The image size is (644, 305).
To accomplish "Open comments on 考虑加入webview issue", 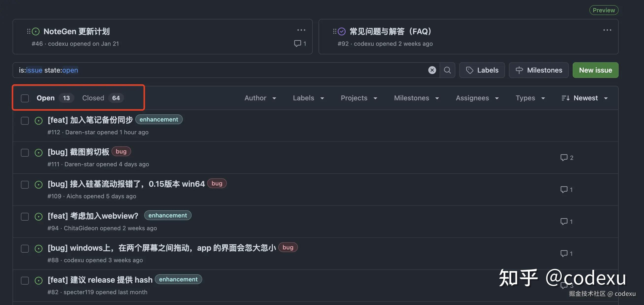I will 567,222.
